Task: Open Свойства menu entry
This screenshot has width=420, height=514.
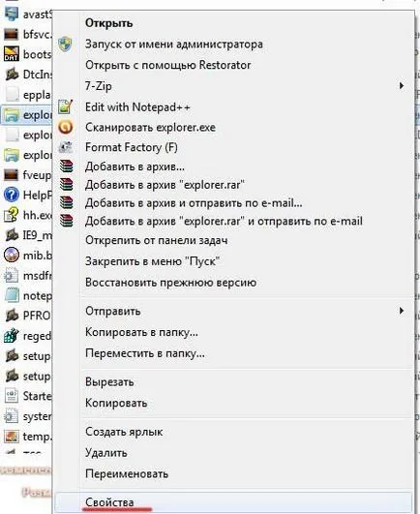Action: pos(109,501)
